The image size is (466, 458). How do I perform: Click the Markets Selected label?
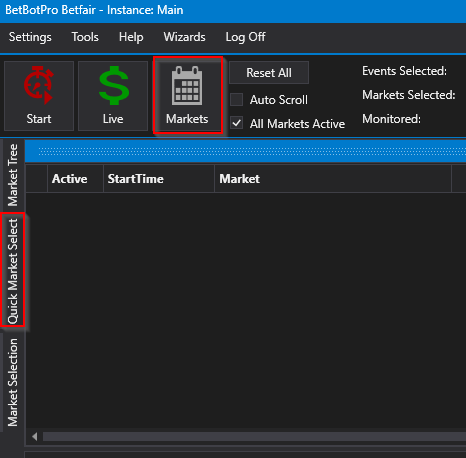click(x=409, y=95)
